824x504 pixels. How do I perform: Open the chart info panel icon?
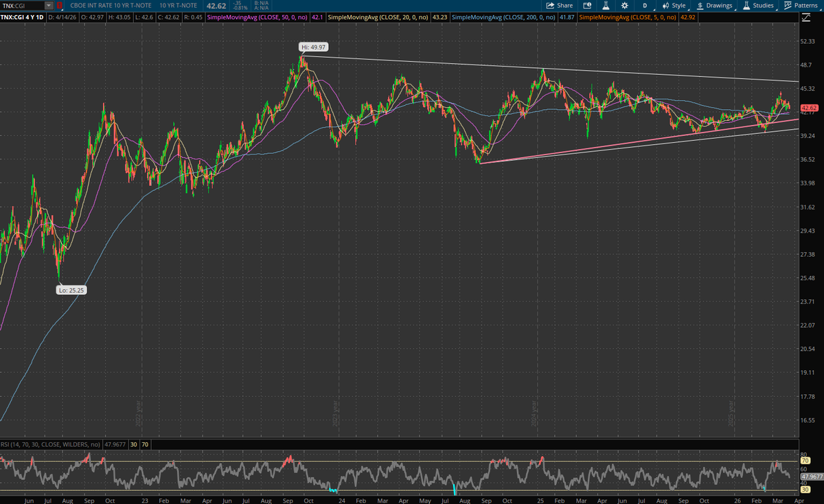pos(586,5)
